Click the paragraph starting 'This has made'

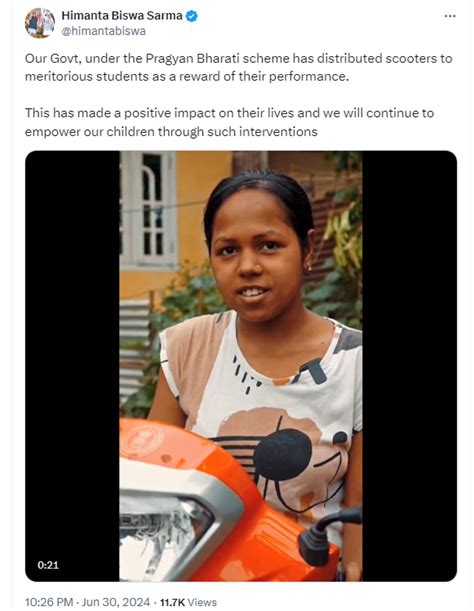(x=230, y=122)
